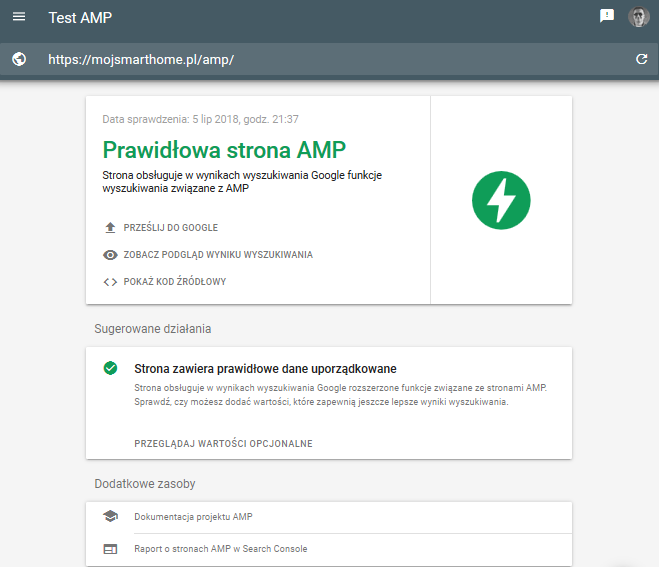This screenshot has height=567, width=659.
Task: Click the source code brackets icon
Action: pyautogui.click(x=110, y=282)
